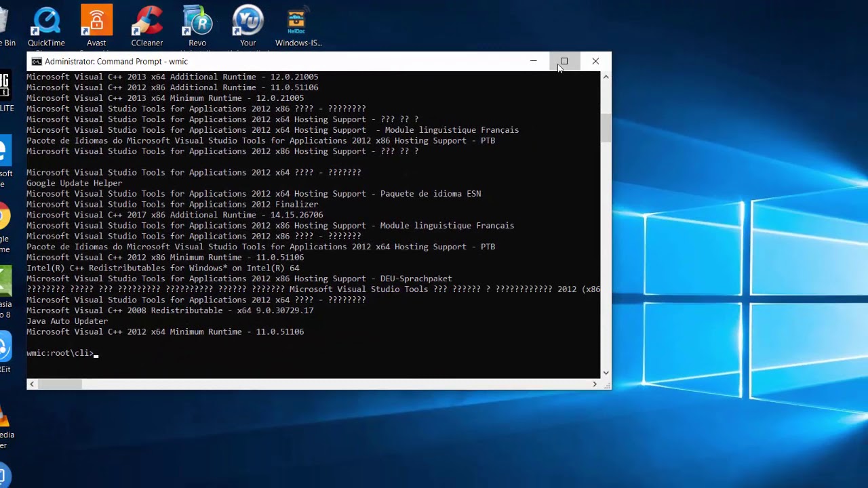Screen dimensions: 868x488
Task: Click the 'Paquete de idioma ESN' line
Action: (254, 193)
